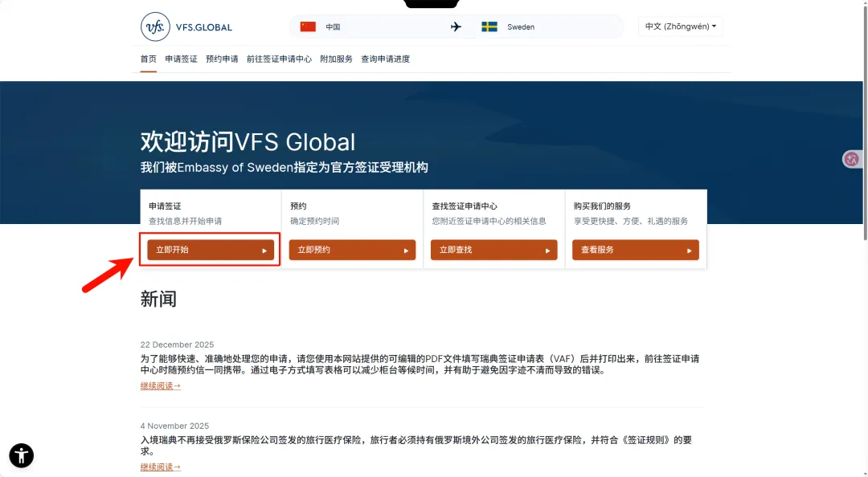Click the 申请签证 card title

165,206
